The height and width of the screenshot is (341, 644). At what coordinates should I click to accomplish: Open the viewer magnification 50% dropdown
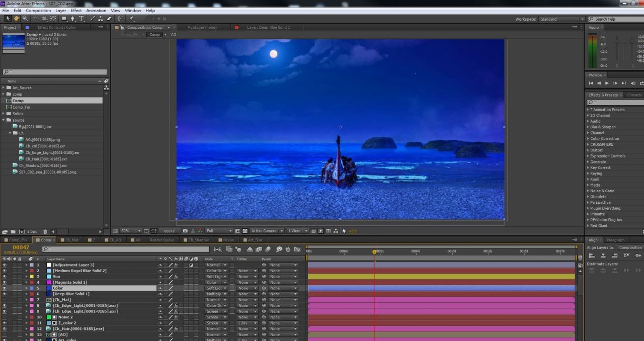pos(127,231)
